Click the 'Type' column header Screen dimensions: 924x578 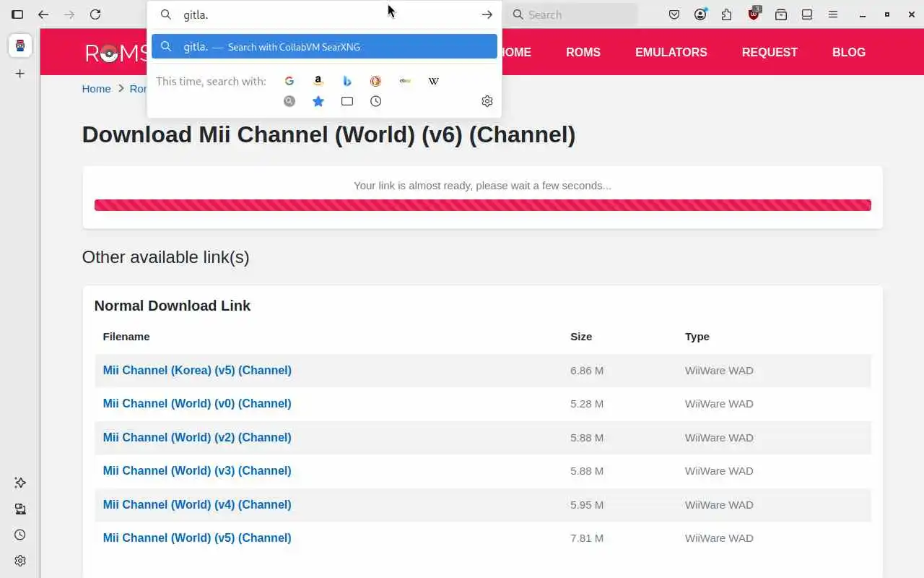697,336
